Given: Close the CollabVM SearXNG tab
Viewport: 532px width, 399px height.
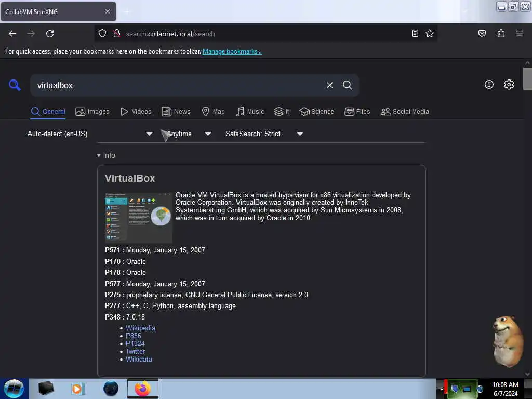Looking at the screenshot, I should click(x=108, y=11).
